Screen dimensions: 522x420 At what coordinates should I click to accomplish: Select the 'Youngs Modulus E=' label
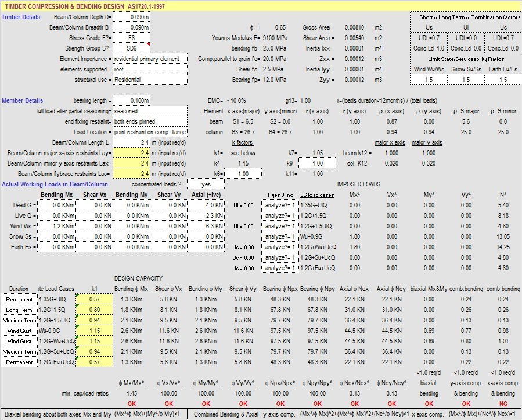236,38
